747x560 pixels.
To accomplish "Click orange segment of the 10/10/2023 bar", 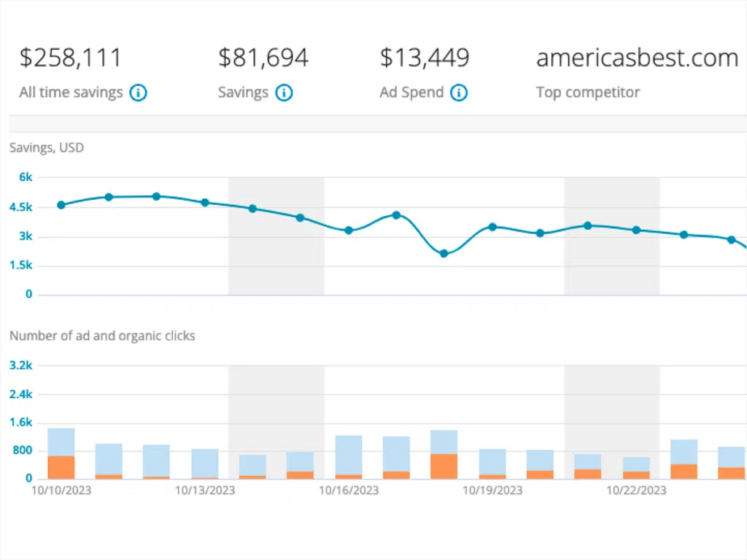I will pyautogui.click(x=61, y=467).
